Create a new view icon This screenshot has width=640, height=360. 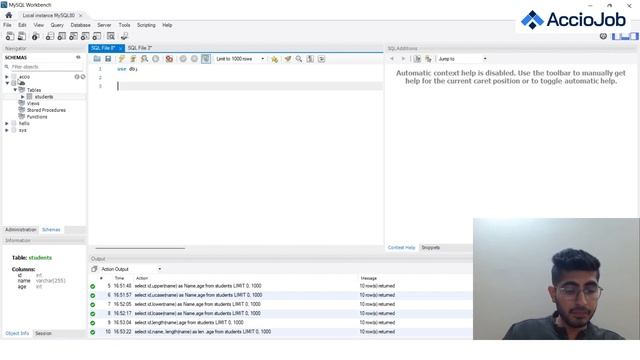pyautogui.click(x=73, y=36)
